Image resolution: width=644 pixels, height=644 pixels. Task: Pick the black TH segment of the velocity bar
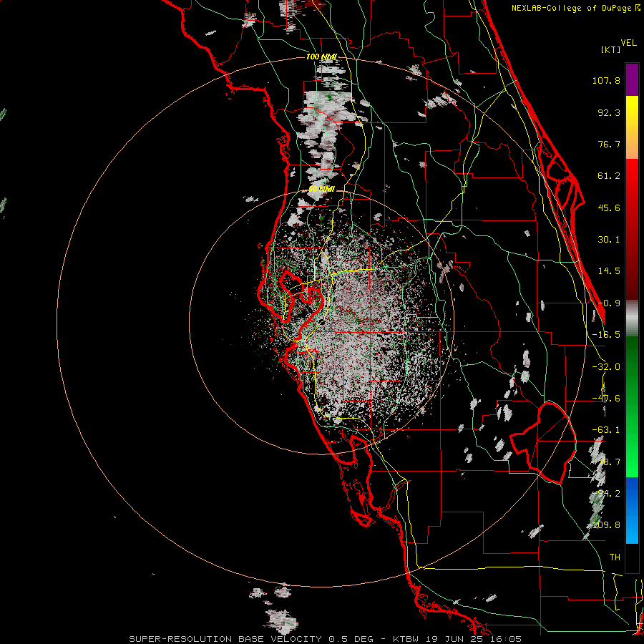click(x=632, y=557)
